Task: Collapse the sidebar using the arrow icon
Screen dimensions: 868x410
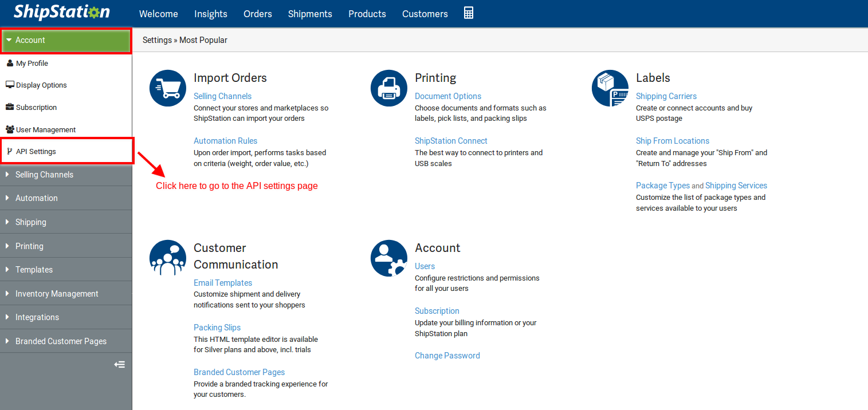Action: pyautogui.click(x=119, y=364)
